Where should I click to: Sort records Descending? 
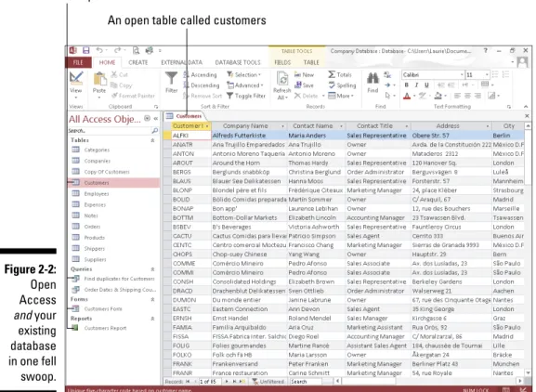[x=202, y=85]
